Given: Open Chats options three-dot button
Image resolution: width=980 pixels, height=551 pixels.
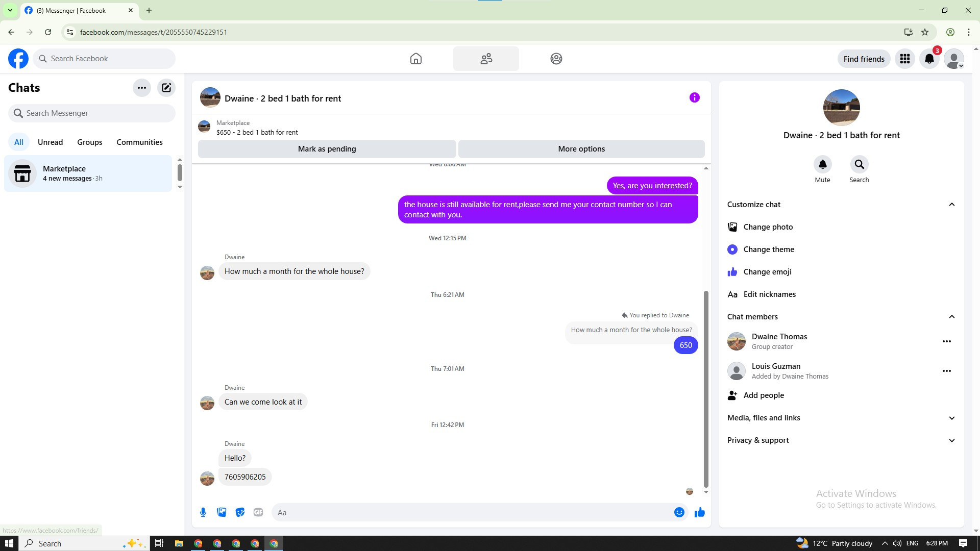Looking at the screenshot, I should [x=142, y=88].
